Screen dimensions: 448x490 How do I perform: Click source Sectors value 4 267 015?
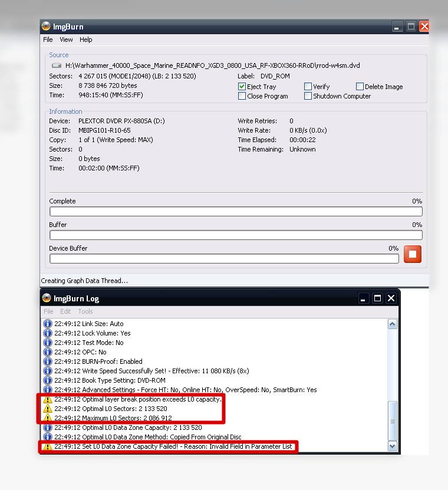click(137, 76)
